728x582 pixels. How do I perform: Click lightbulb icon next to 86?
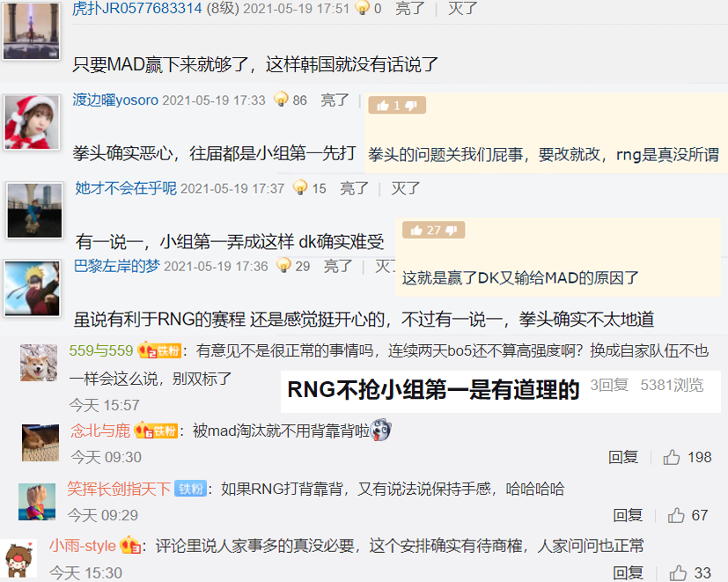(281, 99)
